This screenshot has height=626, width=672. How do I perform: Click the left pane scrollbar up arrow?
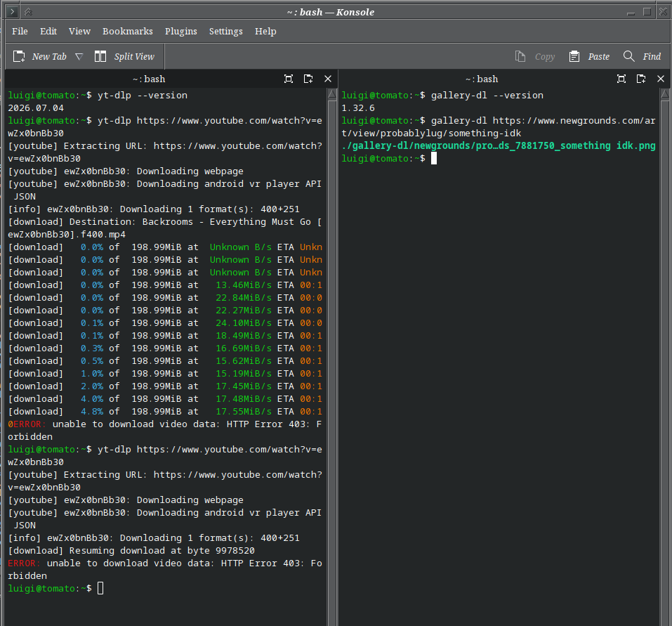tap(332, 94)
